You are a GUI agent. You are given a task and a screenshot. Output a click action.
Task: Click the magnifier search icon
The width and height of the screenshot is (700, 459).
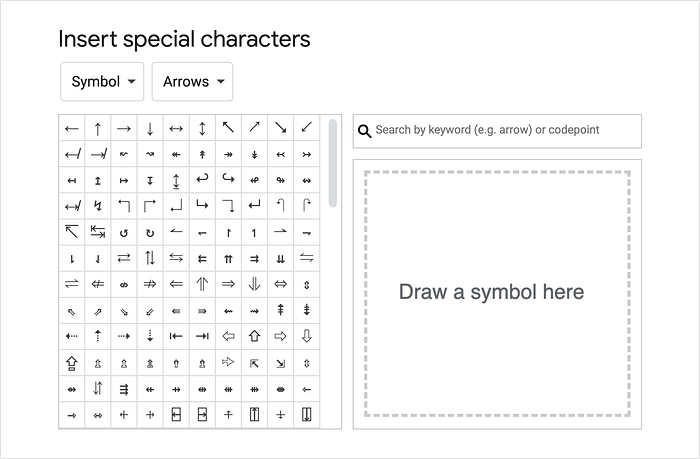[x=364, y=131]
